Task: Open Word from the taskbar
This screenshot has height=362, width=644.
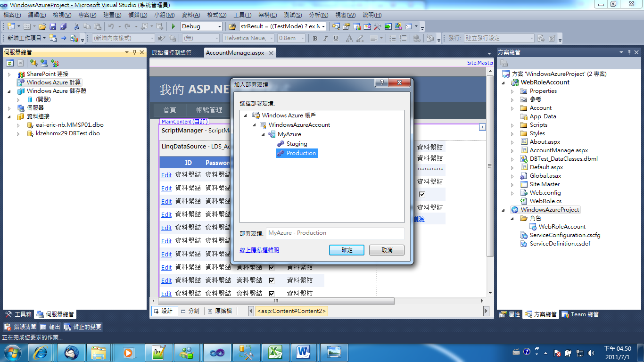Action: (x=305, y=352)
